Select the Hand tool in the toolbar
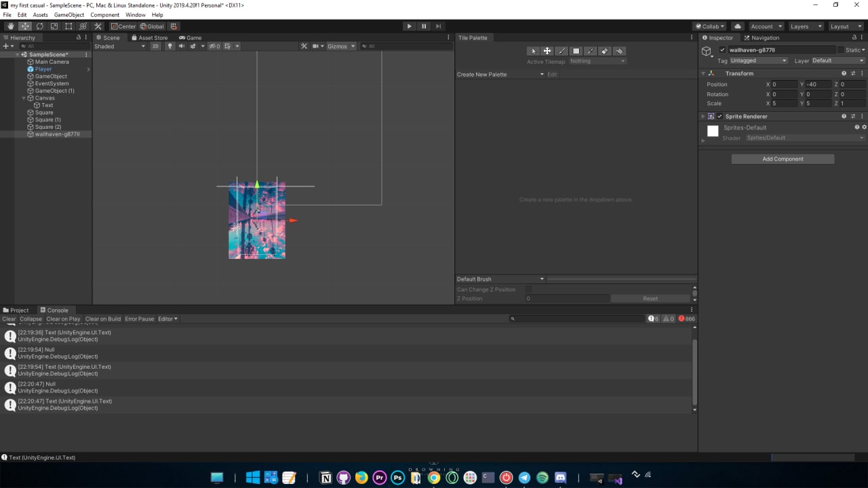Screen dimensions: 868x488 10,26
